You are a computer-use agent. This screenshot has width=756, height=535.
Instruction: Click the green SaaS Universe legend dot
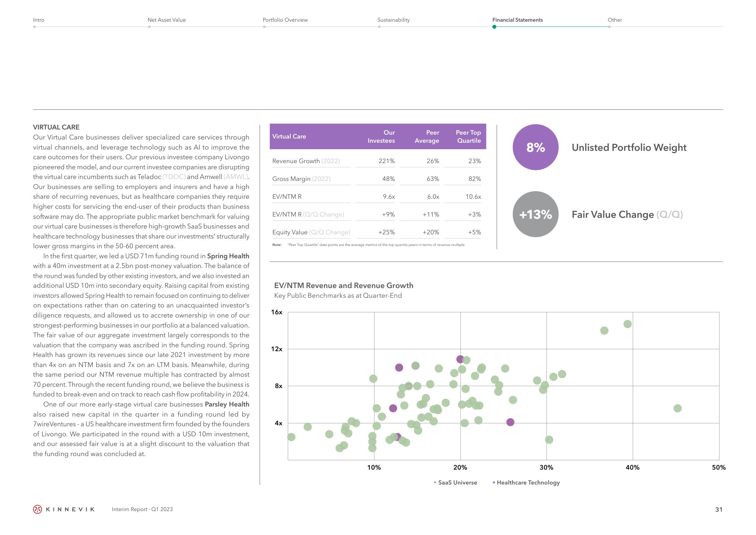tap(435, 483)
